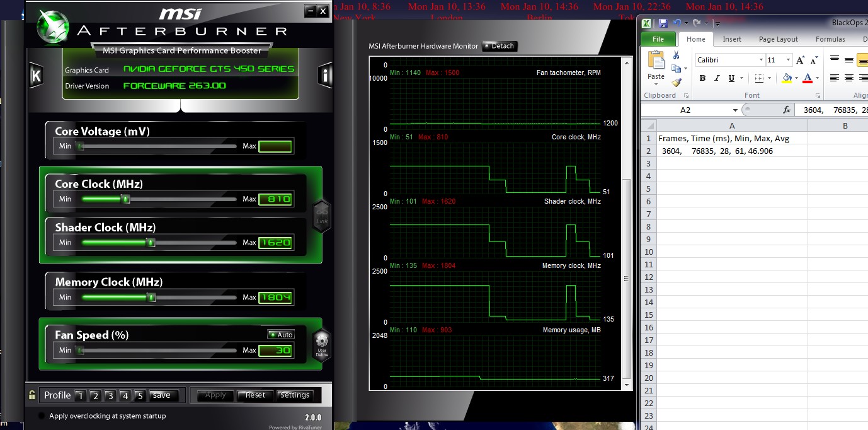Undo the last action in Excel
The image size is (868, 430).
(x=676, y=23)
